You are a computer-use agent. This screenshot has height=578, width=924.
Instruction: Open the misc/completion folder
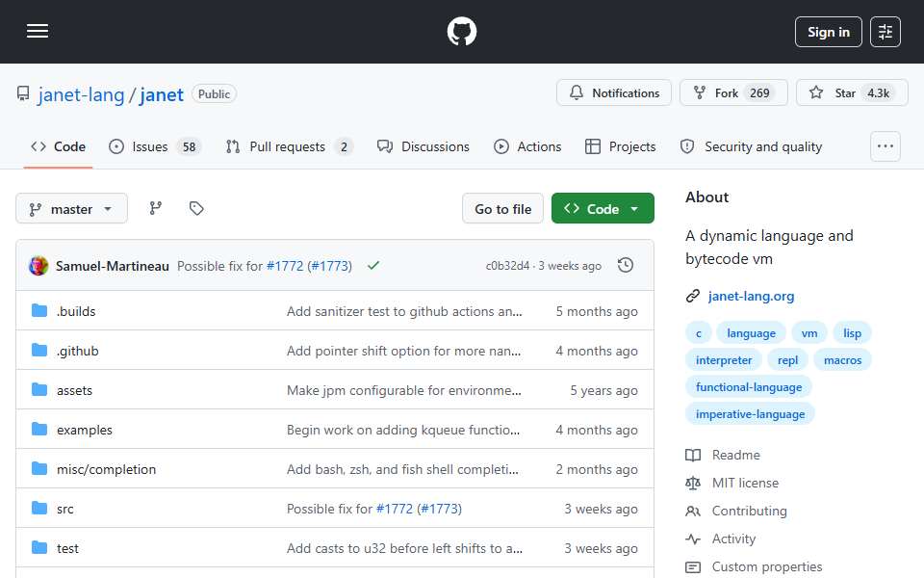(x=106, y=469)
